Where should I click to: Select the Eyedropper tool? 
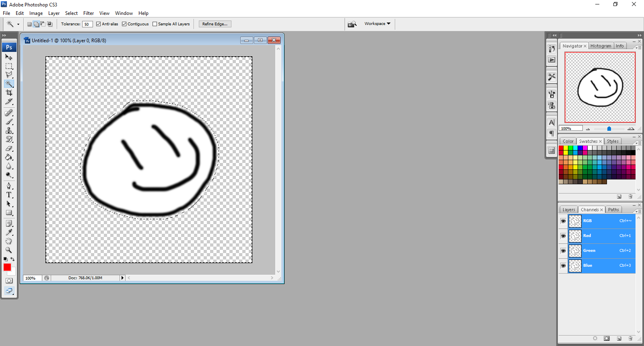pos(9,232)
